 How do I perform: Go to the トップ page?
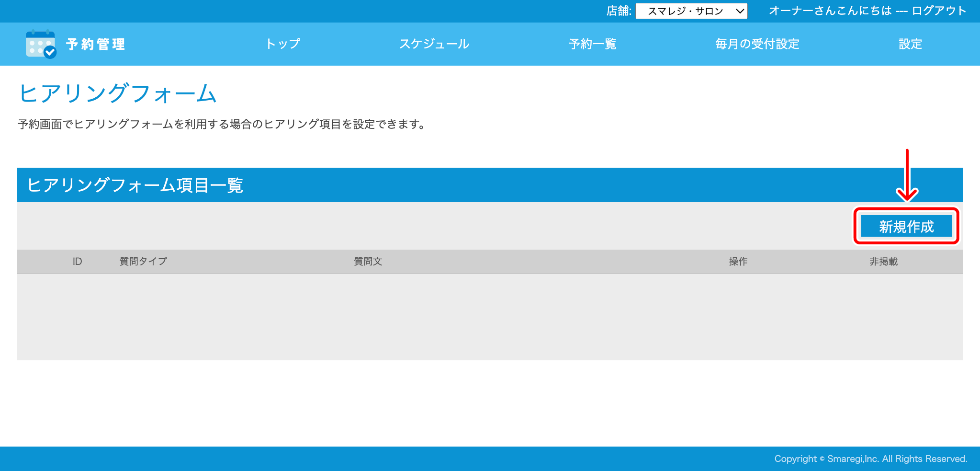(283, 44)
